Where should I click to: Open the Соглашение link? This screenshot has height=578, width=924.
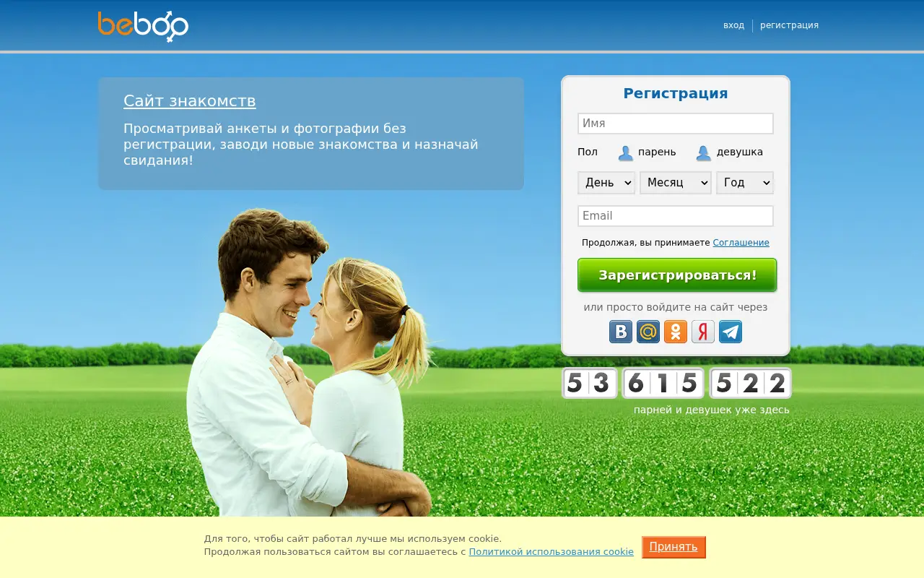click(741, 243)
